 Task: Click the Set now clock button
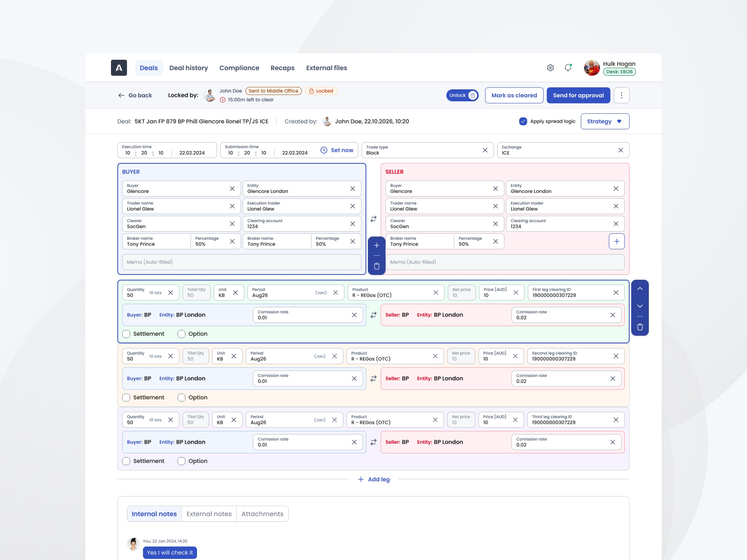click(x=337, y=150)
